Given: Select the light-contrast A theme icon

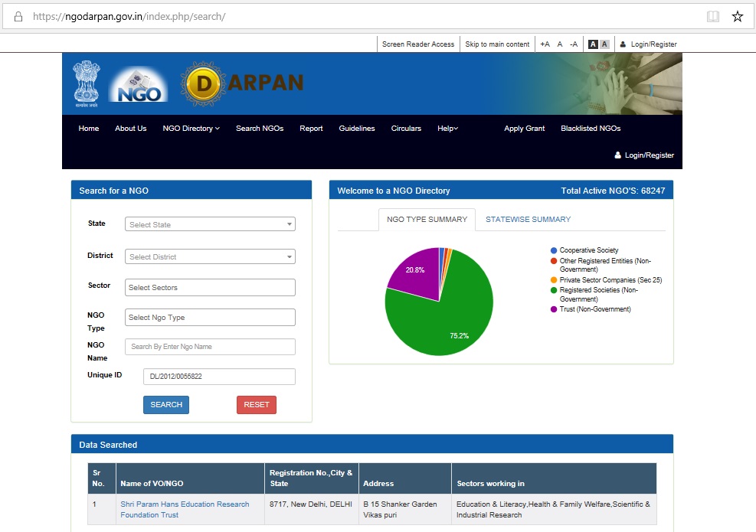Looking at the screenshot, I should pyautogui.click(x=604, y=44).
